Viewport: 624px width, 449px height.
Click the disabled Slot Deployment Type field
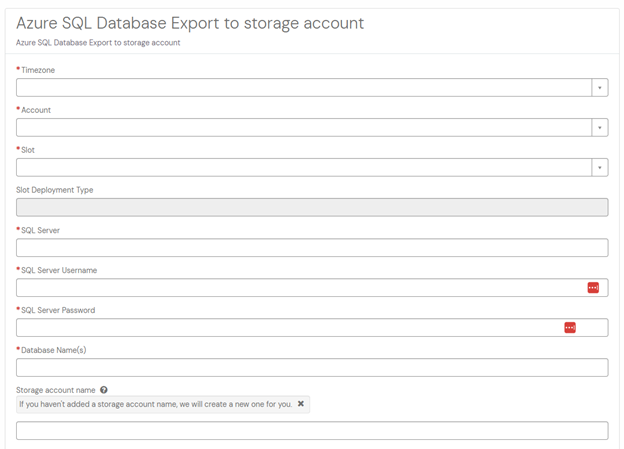[312, 207]
